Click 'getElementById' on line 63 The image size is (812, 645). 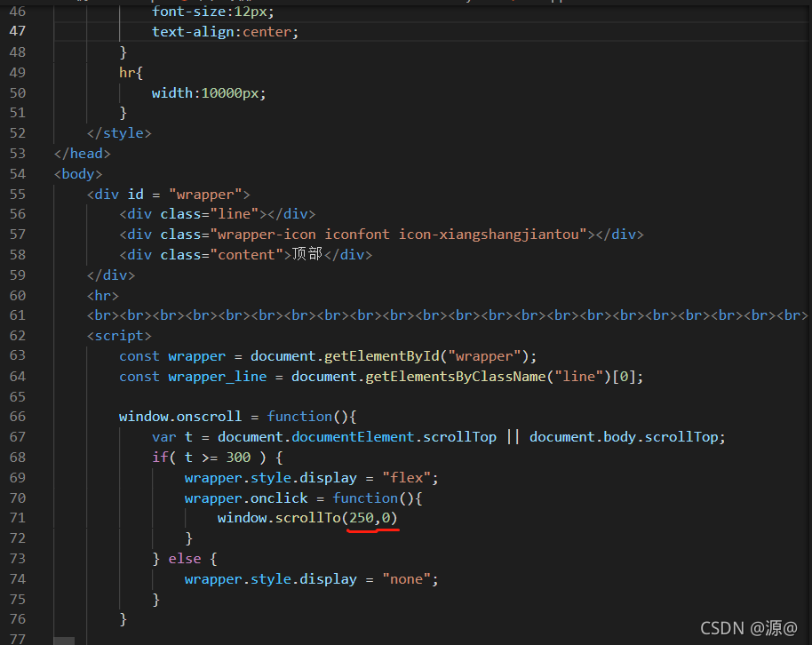(x=382, y=356)
